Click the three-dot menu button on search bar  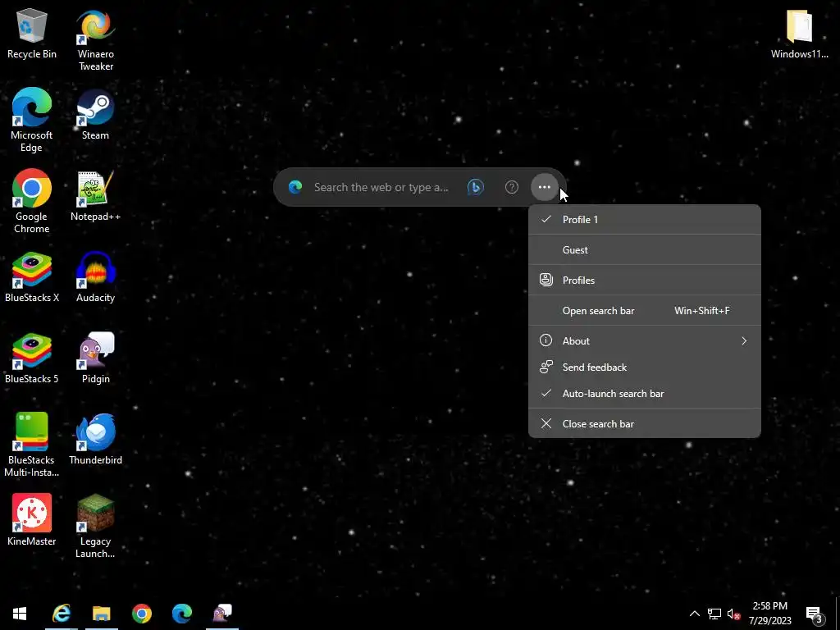click(545, 187)
